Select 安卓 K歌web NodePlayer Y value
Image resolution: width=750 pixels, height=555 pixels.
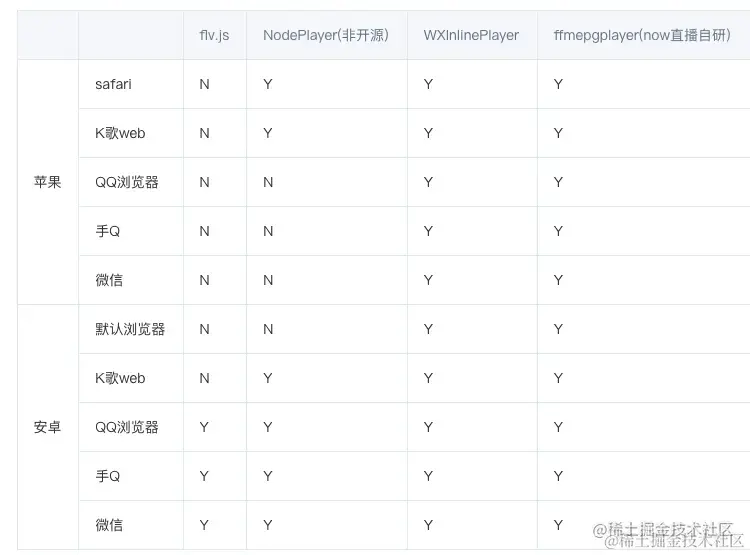pos(268,378)
